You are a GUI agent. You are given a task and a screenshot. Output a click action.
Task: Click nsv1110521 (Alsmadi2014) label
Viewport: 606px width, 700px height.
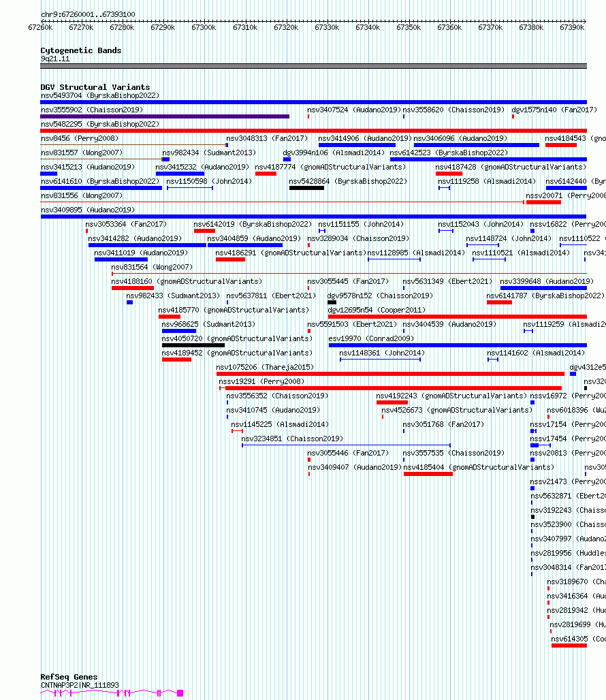(x=521, y=253)
